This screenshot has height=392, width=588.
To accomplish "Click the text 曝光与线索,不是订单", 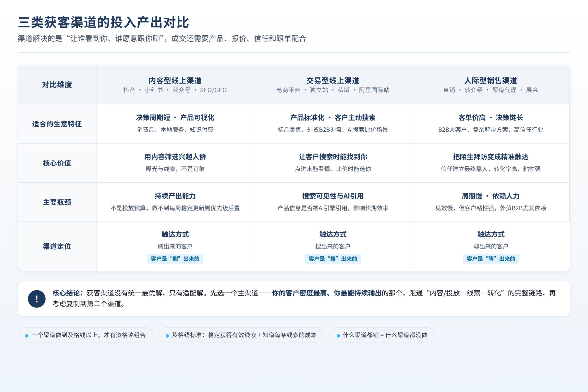I will point(175,169).
